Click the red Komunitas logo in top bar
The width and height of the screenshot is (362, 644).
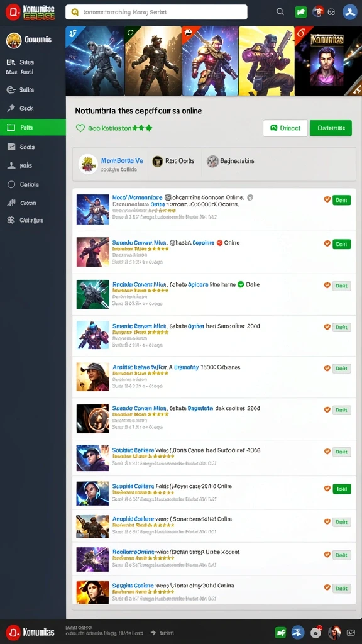tap(13, 13)
